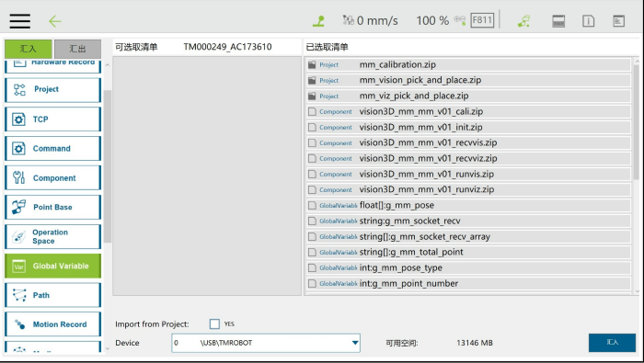Click the Operation Space icon
This screenshot has height=363, width=644.
point(19,237)
